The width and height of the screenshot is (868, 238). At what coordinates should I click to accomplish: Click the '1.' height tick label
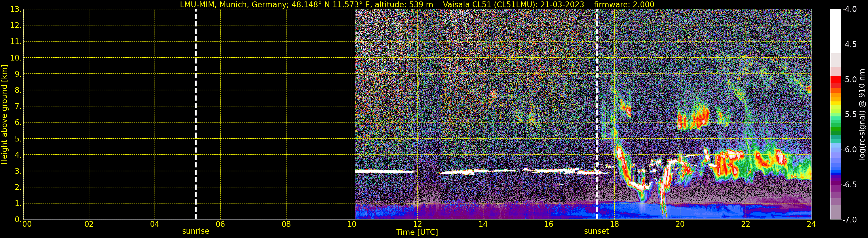click(18, 203)
